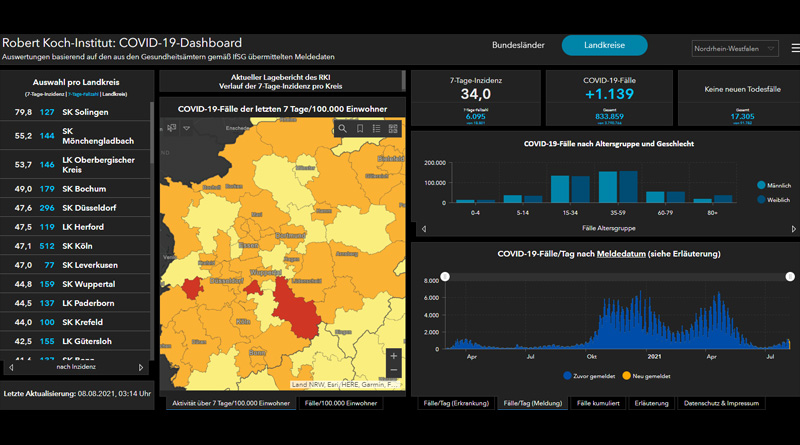800x445 pixels.
Task: Open the map search tool
Action: coord(343,129)
